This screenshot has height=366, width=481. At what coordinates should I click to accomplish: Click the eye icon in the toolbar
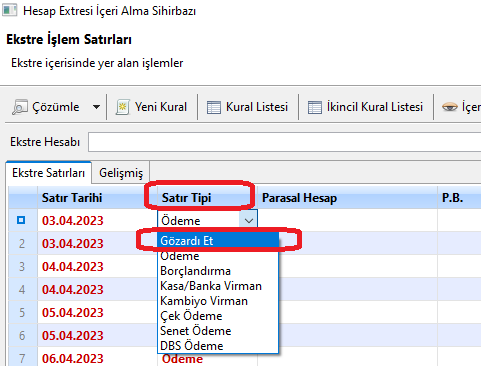450,107
